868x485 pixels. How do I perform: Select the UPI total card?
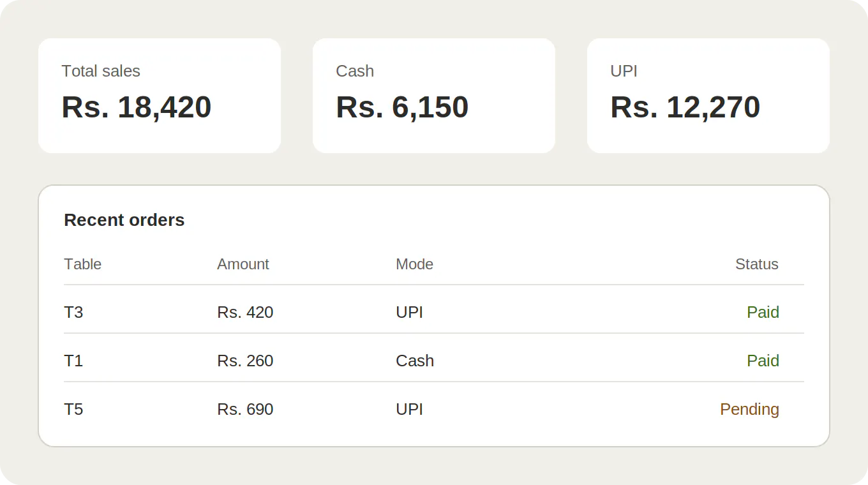[708, 96]
